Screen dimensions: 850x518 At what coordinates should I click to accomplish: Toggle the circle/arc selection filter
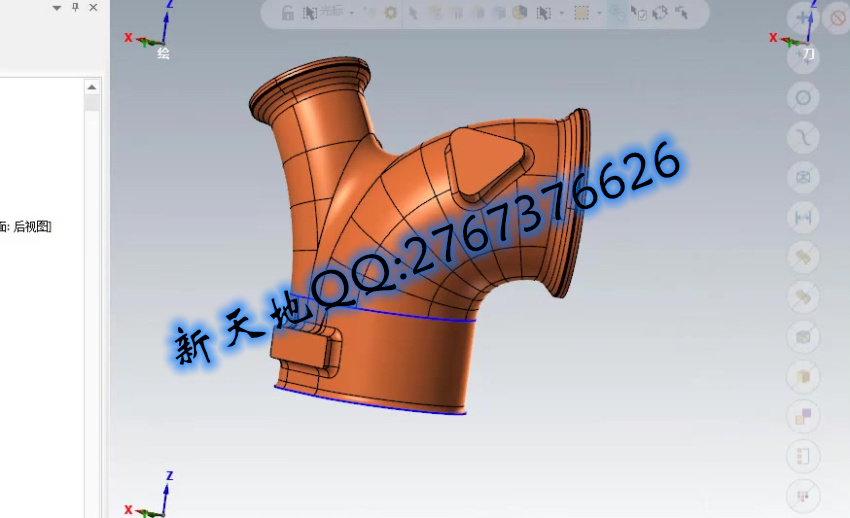point(803,97)
